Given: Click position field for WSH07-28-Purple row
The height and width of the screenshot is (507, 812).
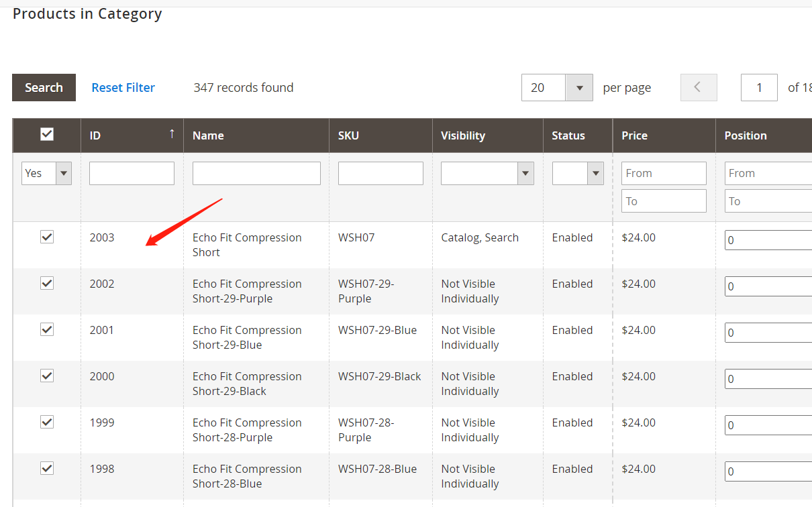Looking at the screenshot, I should (768, 425).
